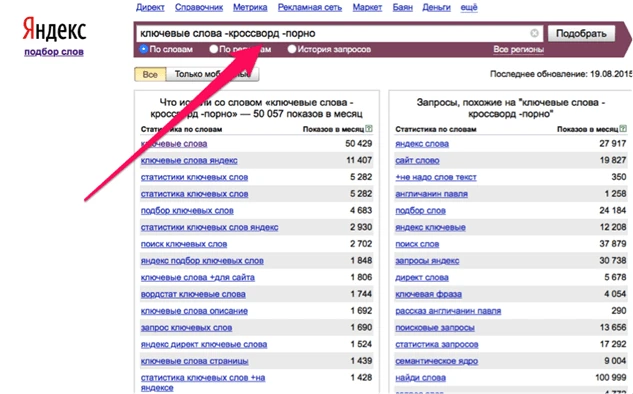Select the По словам radio button
Image resolution: width=633 pixels, height=394 pixels.
coord(143,49)
